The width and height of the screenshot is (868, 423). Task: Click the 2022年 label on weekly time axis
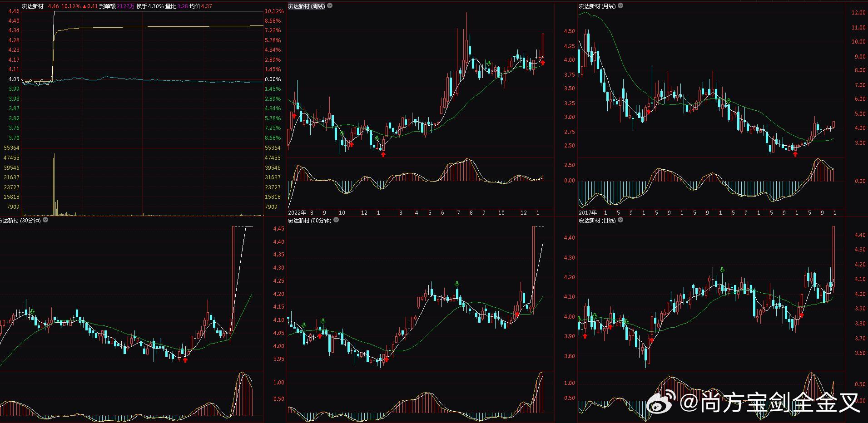point(297,212)
